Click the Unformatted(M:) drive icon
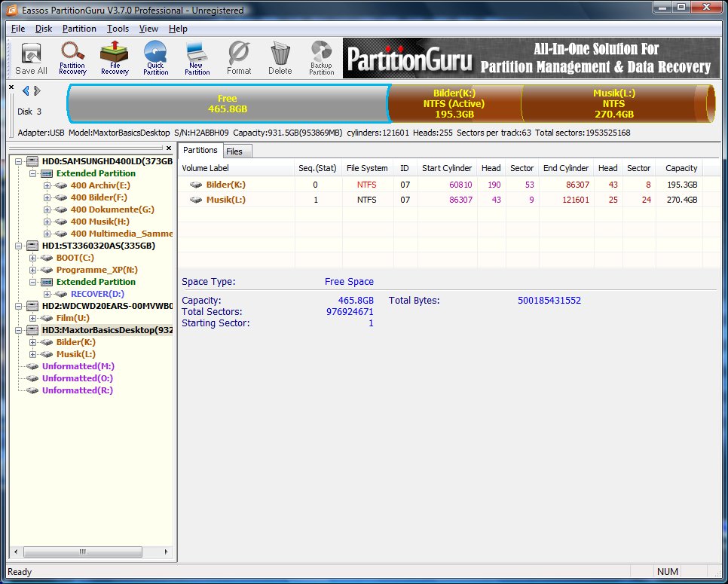The image size is (728, 584). pos(32,366)
